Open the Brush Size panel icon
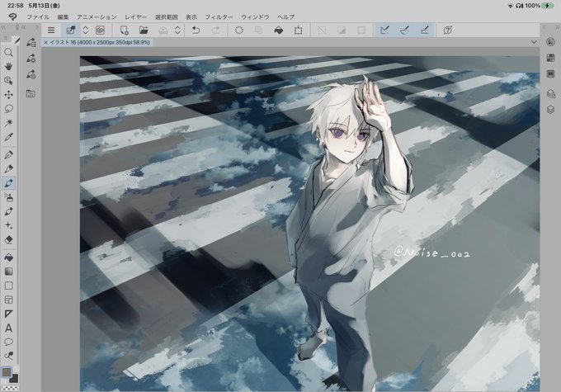Image resolution: width=561 pixels, height=392 pixels. click(x=31, y=74)
